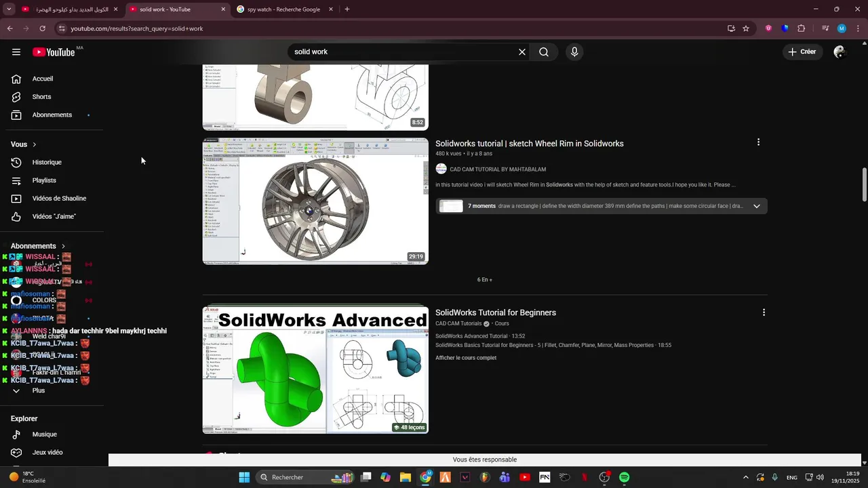This screenshot has width=868, height=488.
Task: Expand 6 En + more results
Action: pos(485,280)
